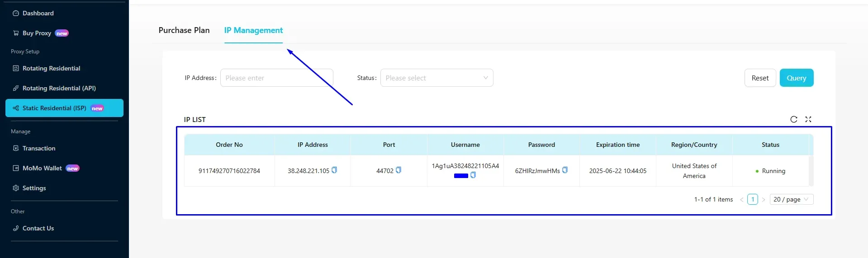Go to previous page arrow
Viewport: 868px width, 258px height.
[x=742, y=200]
